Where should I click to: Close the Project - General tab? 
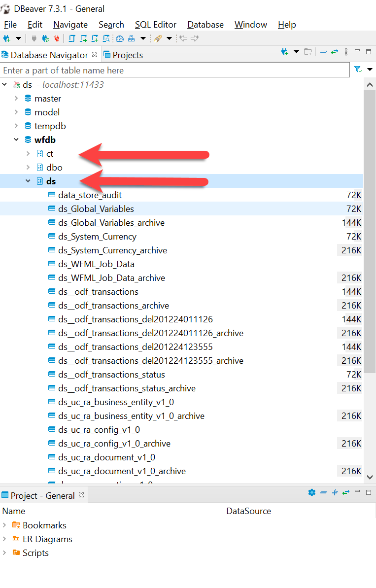pyautogui.click(x=81, y=495)
